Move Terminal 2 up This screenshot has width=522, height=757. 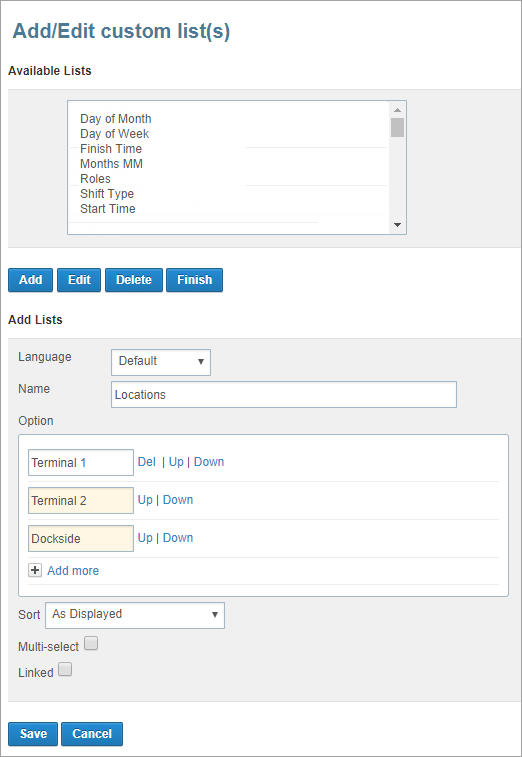coord(145,500)
